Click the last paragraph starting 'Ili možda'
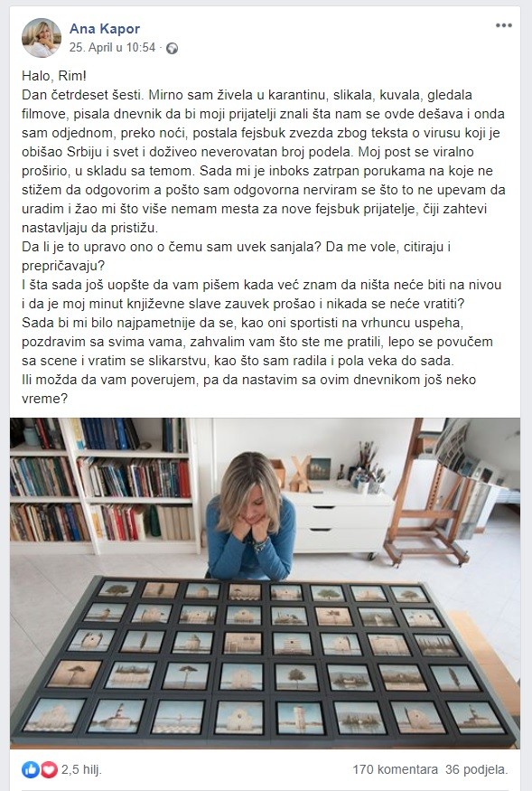 pyautogui.click(x=248, y=389)
